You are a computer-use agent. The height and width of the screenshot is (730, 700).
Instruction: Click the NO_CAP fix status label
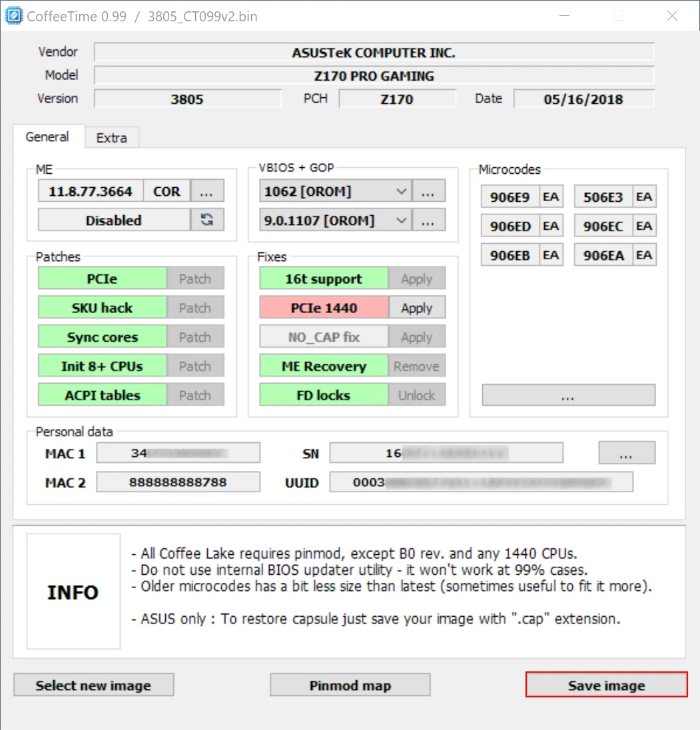pos(324,336)
